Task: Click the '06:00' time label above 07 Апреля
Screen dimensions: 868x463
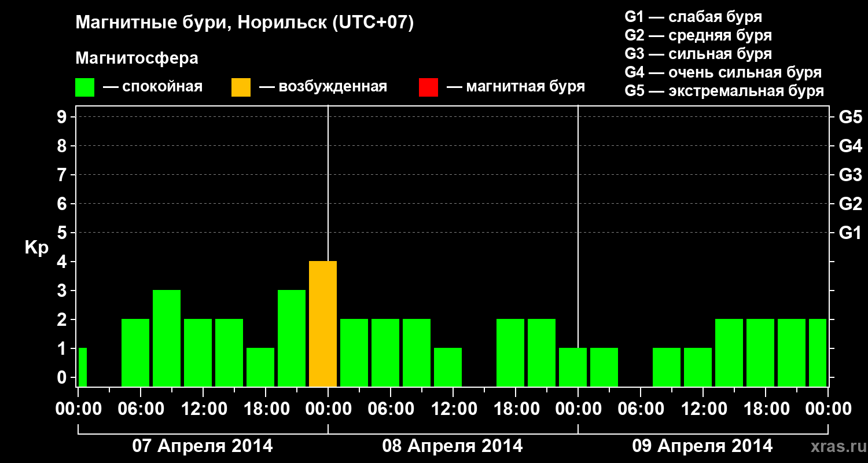Action: tap(141, 409)
